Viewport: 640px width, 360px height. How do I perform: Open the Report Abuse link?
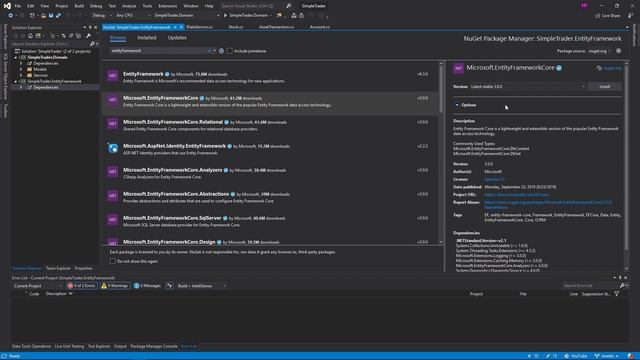click(548, 204)
